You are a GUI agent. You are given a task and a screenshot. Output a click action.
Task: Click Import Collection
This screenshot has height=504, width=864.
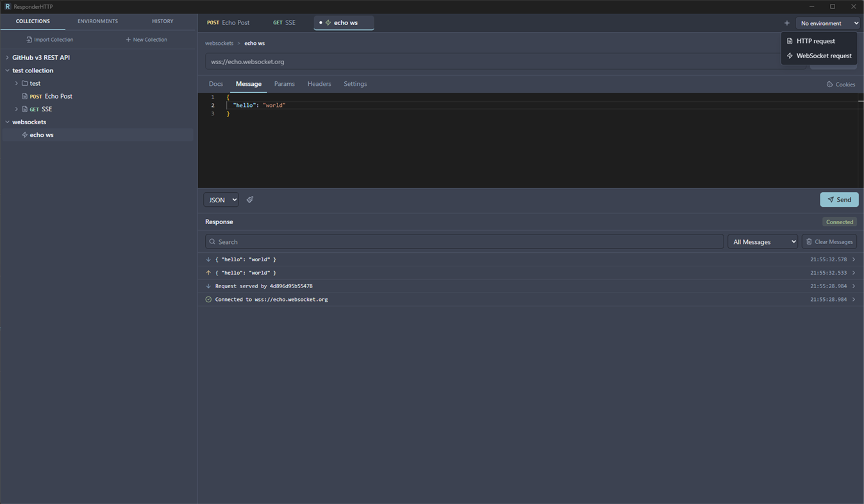(49, 40)
